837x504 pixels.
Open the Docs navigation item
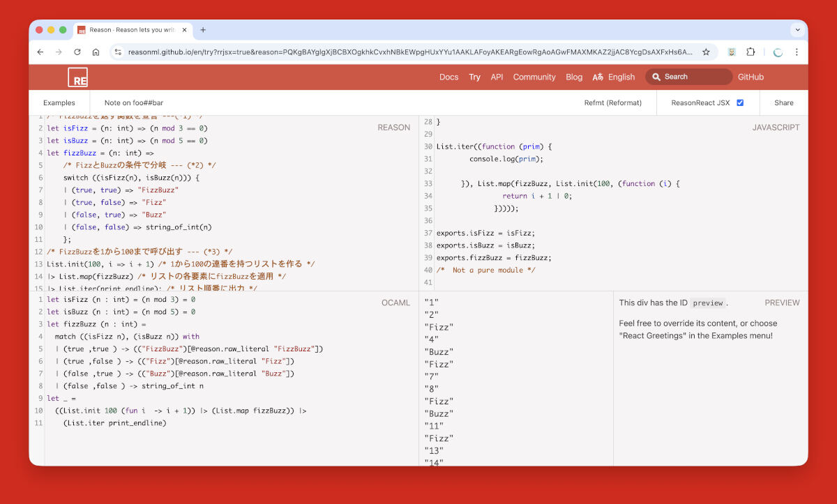[448, 77]
